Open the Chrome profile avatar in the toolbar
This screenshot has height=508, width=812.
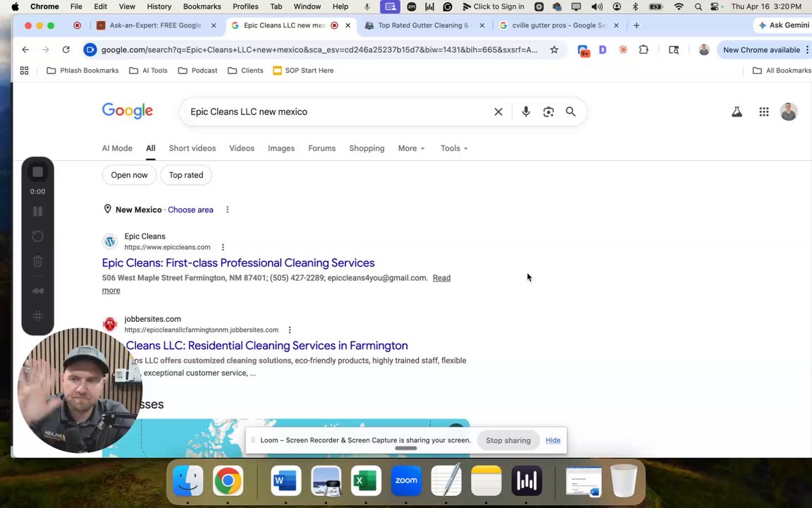(x=703, y=50)
